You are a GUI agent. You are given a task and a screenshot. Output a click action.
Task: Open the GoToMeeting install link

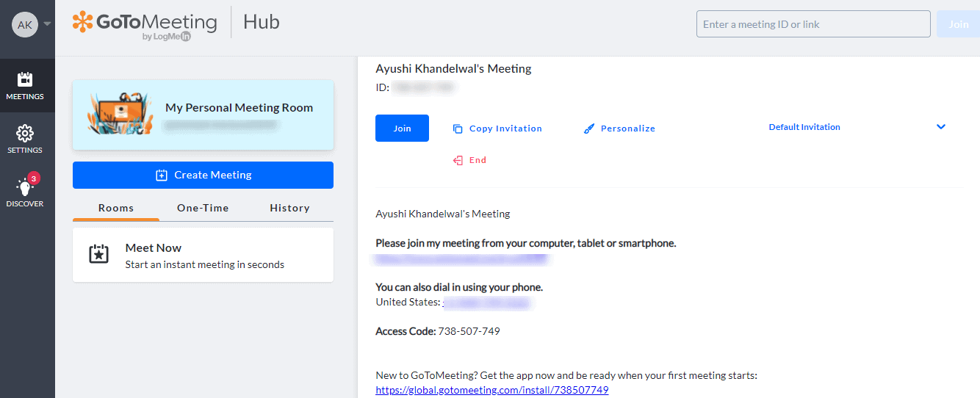(491, 390)
